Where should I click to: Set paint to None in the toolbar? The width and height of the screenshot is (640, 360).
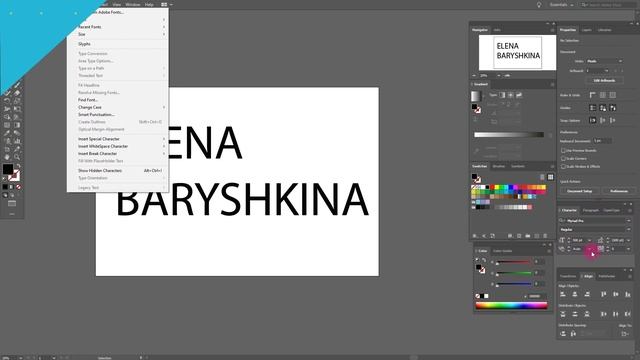[x=18, y=187]
